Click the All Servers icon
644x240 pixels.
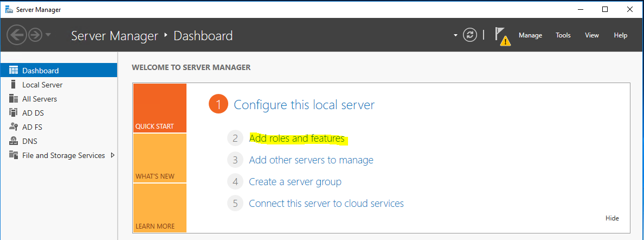[x=14, y=99]
